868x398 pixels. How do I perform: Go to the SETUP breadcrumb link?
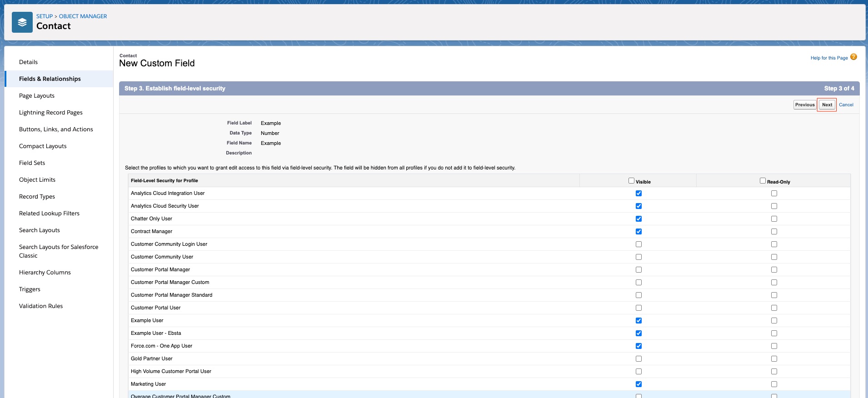click(45, 16)
